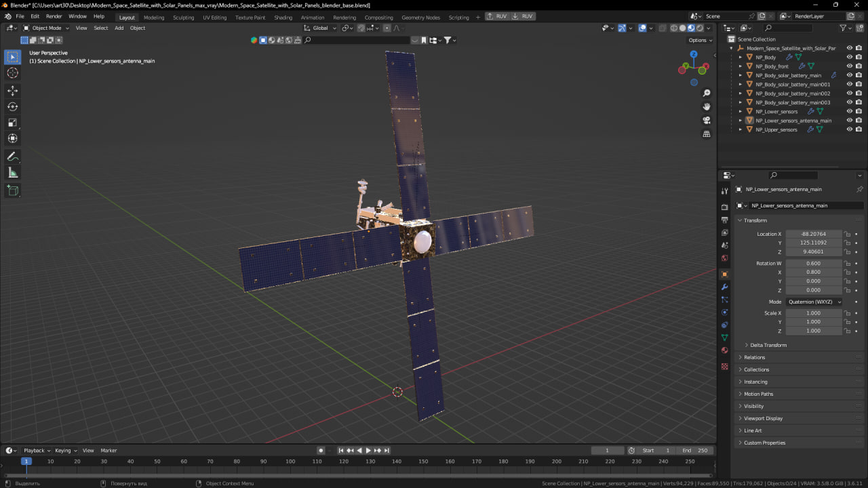This screenshot has width=868, height=488.
Task: Enable snapping magnet in header
Action: (361, 28)
